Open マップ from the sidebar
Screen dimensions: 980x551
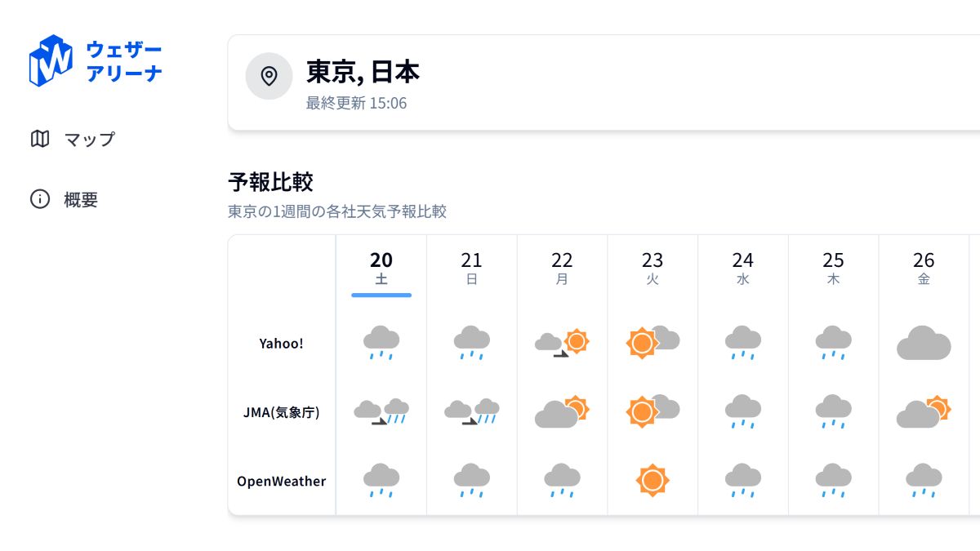point(90,140)
